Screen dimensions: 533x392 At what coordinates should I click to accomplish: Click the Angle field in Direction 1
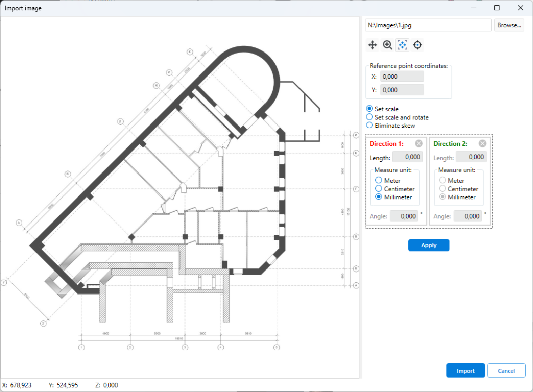tap(405, 216)
